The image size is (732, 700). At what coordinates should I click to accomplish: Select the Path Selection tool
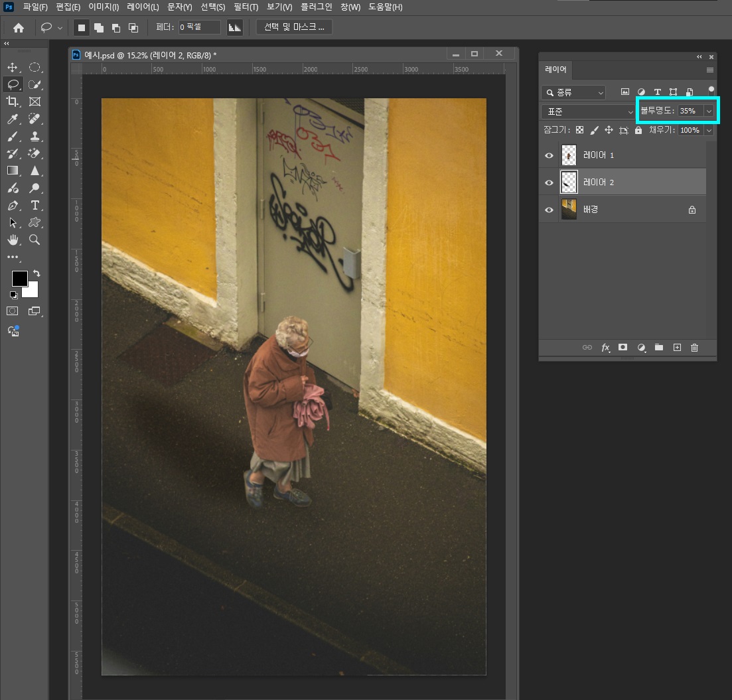point(13,222)
